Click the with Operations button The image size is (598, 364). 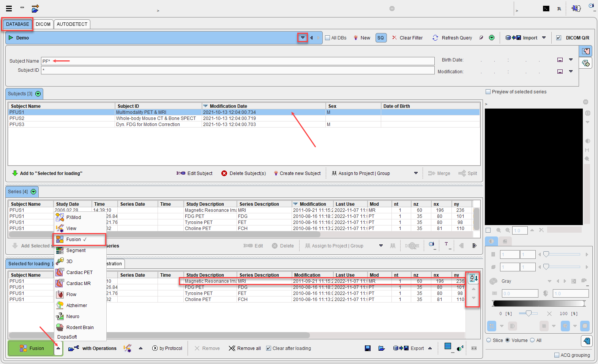[x=92, y=348]
